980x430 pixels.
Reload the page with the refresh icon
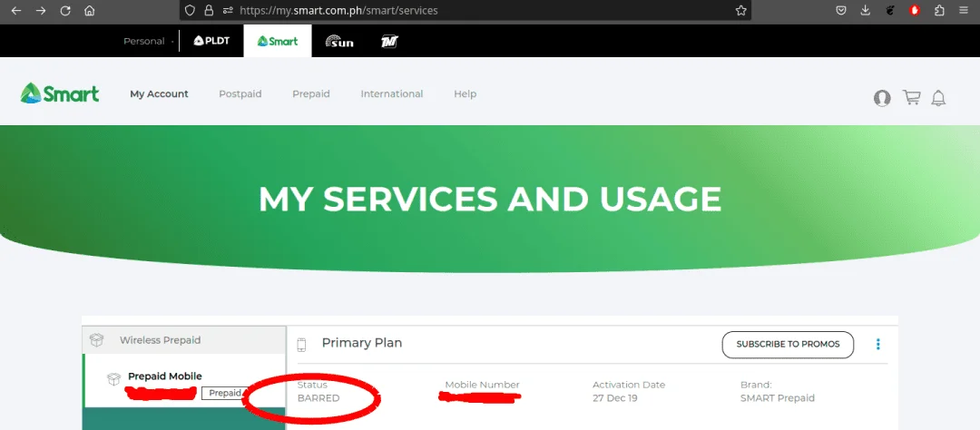(65, 11)
